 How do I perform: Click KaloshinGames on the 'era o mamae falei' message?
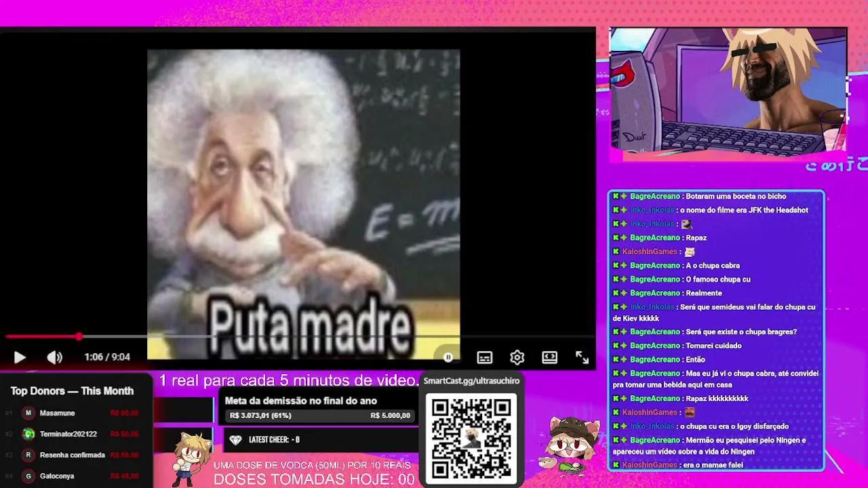[x=650, y=465]
